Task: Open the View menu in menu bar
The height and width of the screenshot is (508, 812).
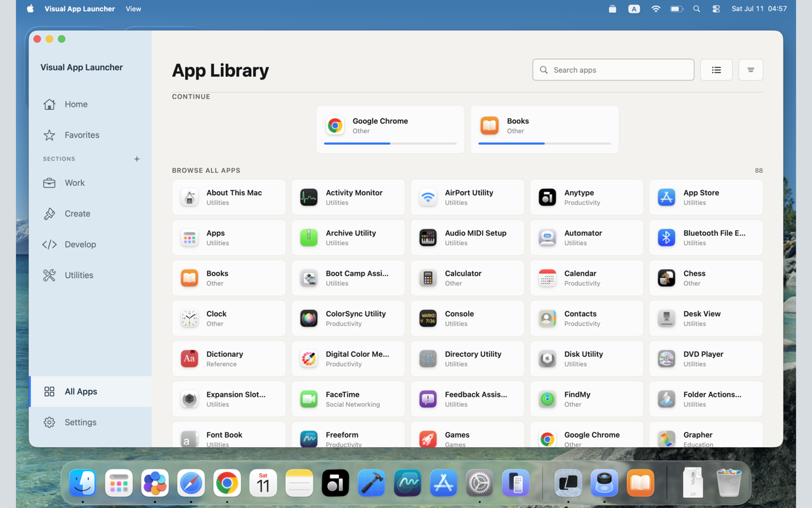Action: coord(133,9)
